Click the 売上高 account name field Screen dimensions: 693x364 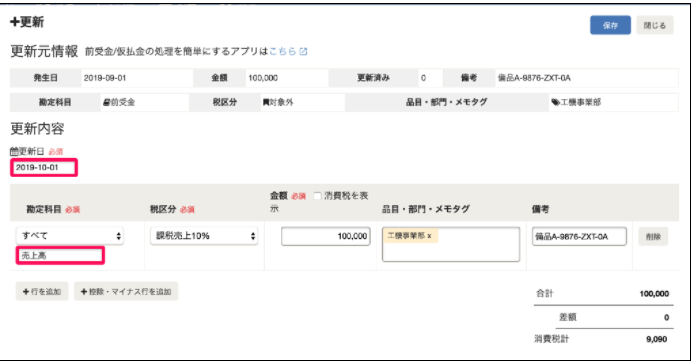60,255
